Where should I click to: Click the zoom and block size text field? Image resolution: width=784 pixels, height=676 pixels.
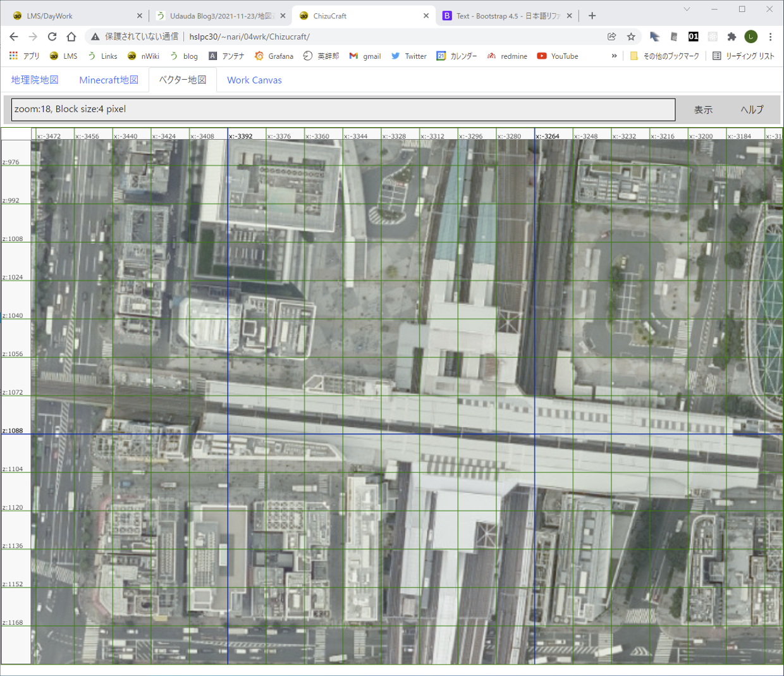343,109
